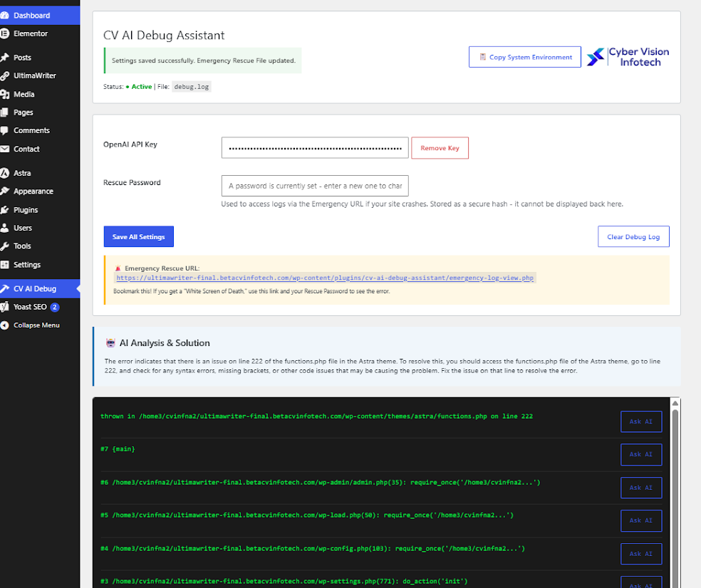Open the UltimaWriter menu
This screenshot has width=701, height=588.
point(40,76)
